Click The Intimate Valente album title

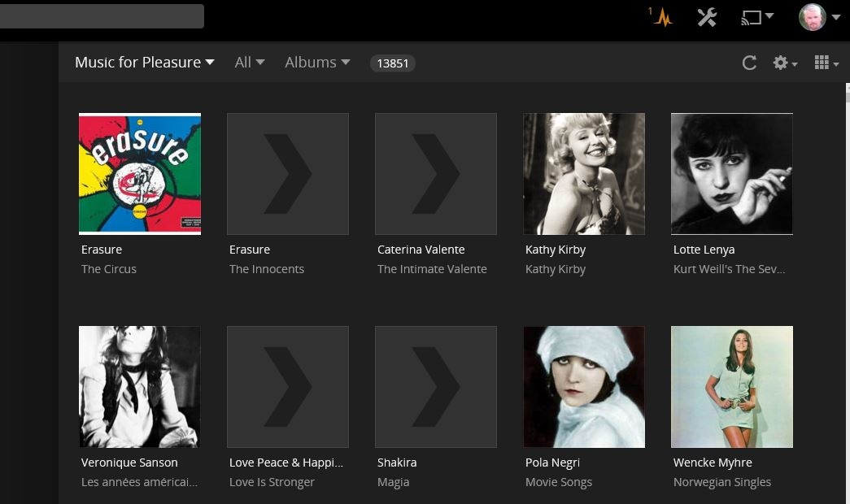pyautogui.click(x=432, y=269)
